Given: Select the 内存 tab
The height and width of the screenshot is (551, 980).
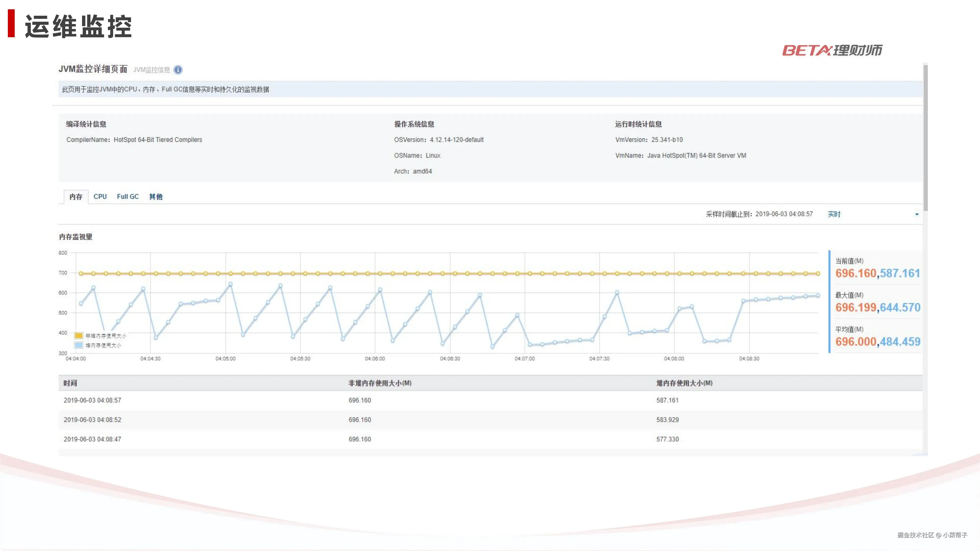Looking at the screenshot, I should click(76, 197).
